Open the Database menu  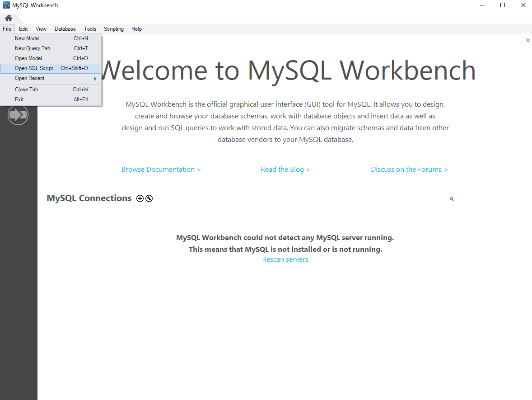[x=65, y=28]
